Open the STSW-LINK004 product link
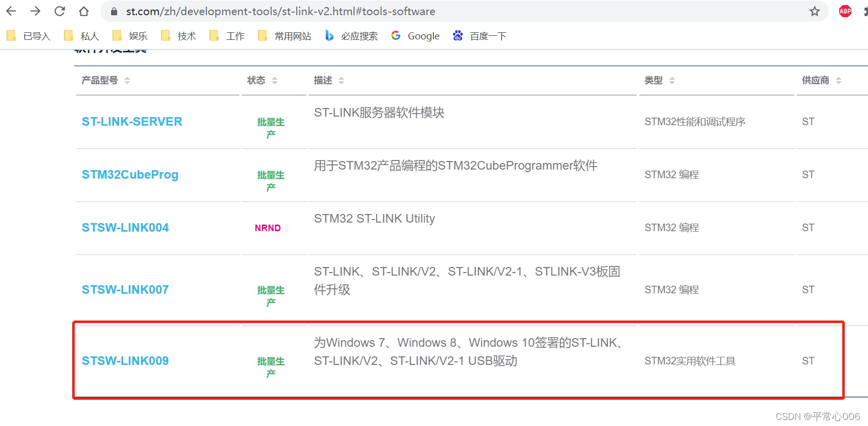 pos(125,228)
